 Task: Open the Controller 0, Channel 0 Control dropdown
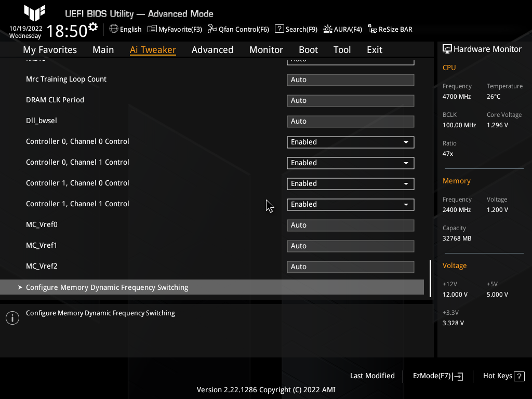[350, 142]
